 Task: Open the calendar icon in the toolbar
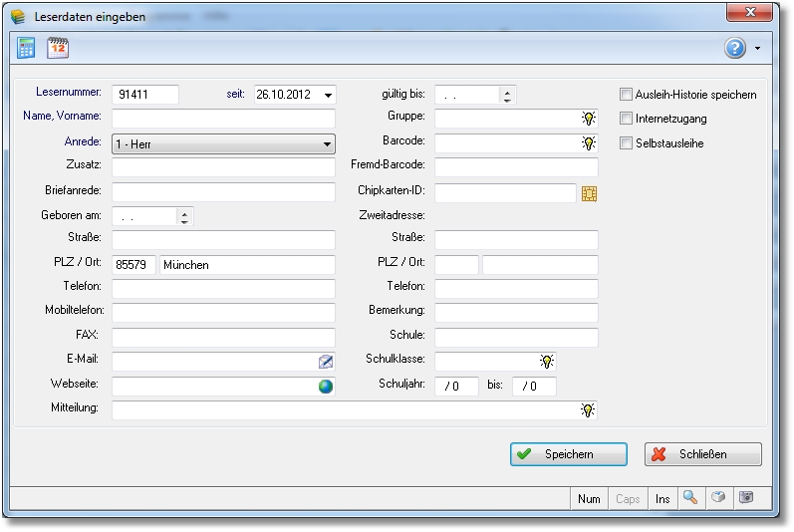[x=58, y=47]
